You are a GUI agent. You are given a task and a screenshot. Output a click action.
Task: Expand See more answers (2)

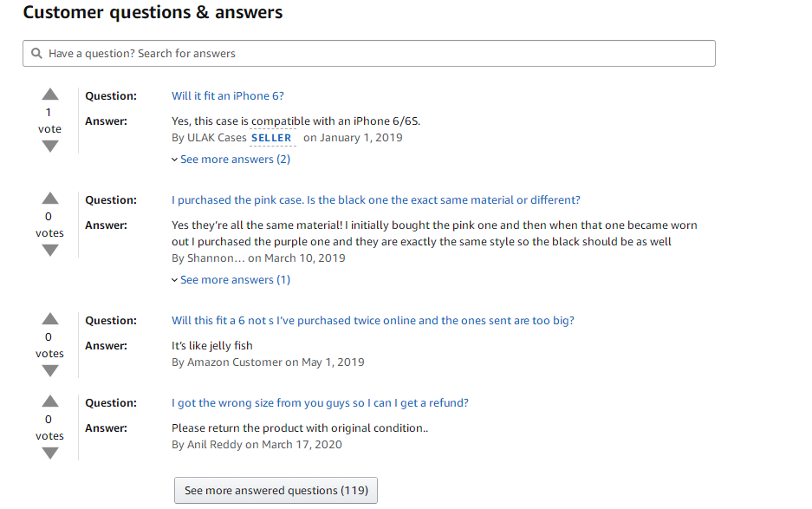pyautogui.click(x=235, y=160)
